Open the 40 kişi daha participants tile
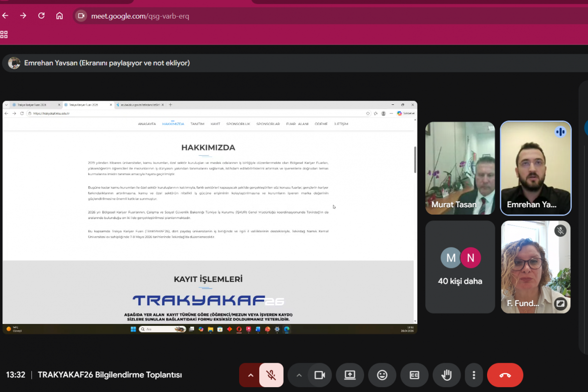The height and width of the screenshot is (392, 588). [460, 267]
